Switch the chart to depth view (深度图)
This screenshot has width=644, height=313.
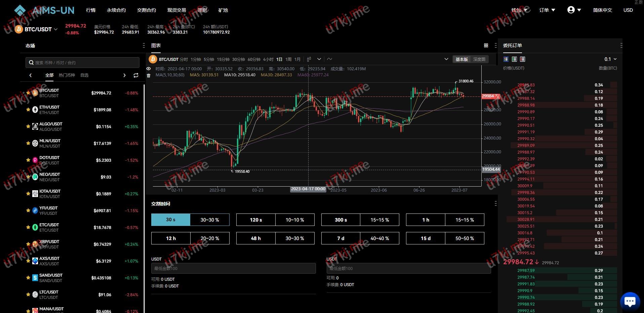479,59
